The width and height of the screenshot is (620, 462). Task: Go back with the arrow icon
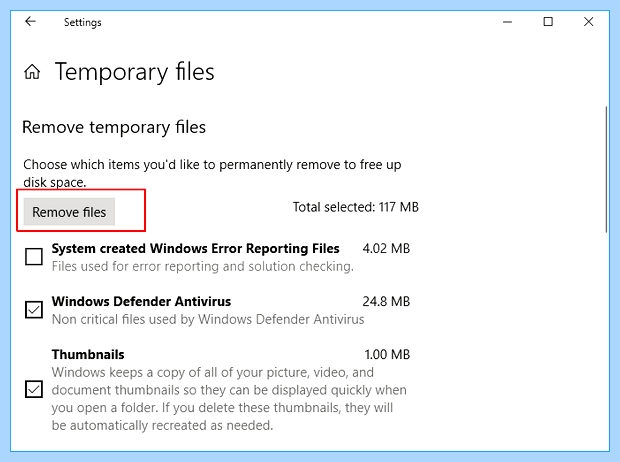coord(30,21)
